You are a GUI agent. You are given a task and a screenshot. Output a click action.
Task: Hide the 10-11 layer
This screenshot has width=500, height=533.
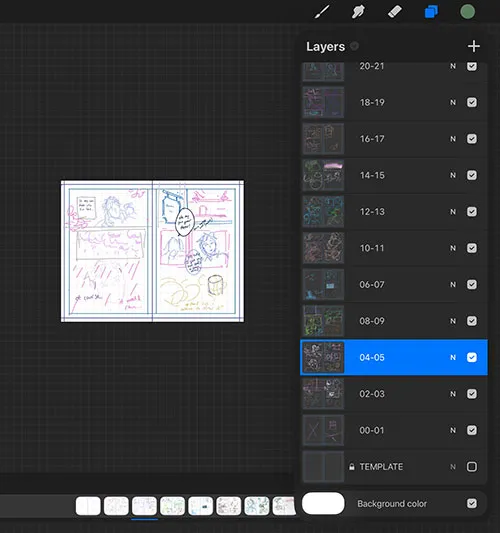(472, 248)
